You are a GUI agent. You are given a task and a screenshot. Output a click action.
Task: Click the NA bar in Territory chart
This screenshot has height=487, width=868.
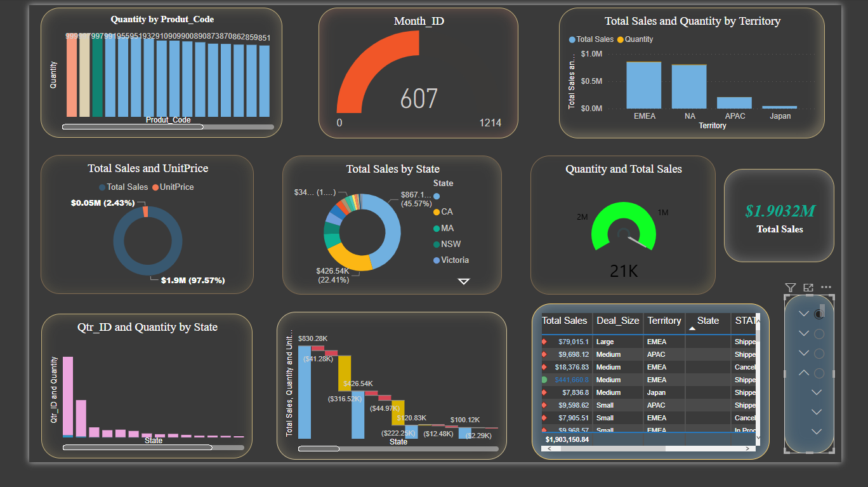689,86
